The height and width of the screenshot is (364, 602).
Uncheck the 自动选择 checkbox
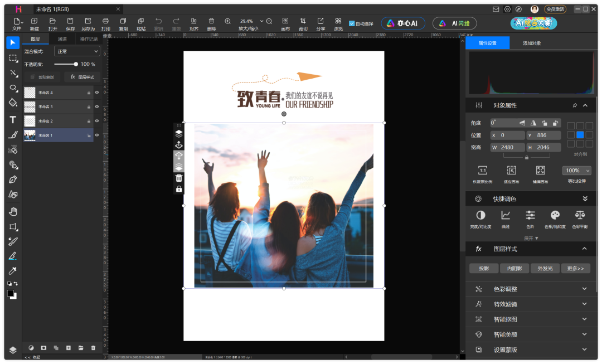[352, 23]
